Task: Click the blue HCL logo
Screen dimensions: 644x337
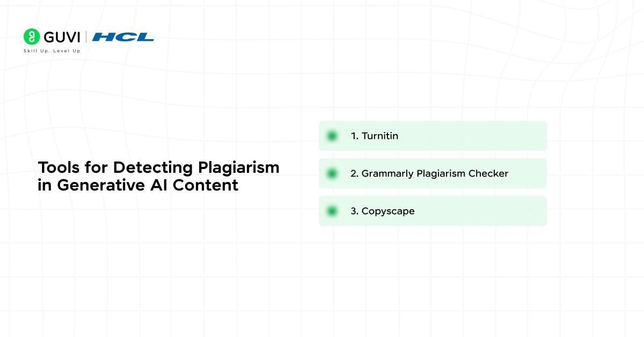Action: 123,37
